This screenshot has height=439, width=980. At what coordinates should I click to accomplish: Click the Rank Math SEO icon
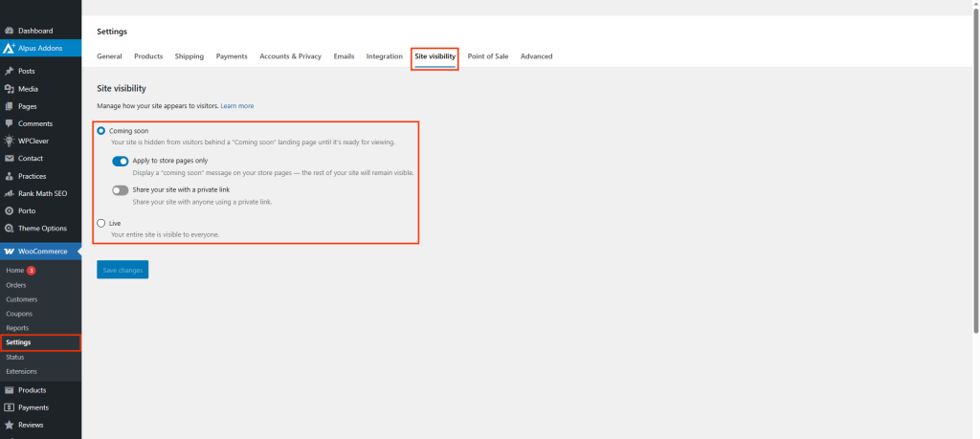10,193
